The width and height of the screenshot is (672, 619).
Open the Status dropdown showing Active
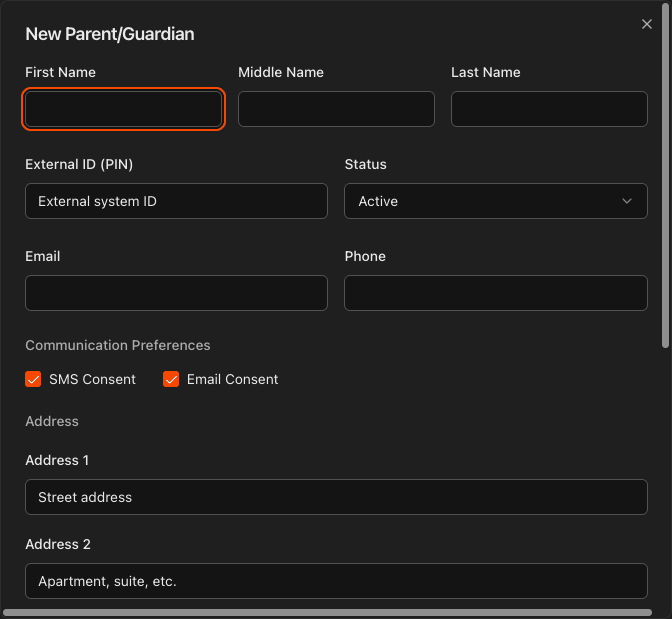tap(495, 201)
